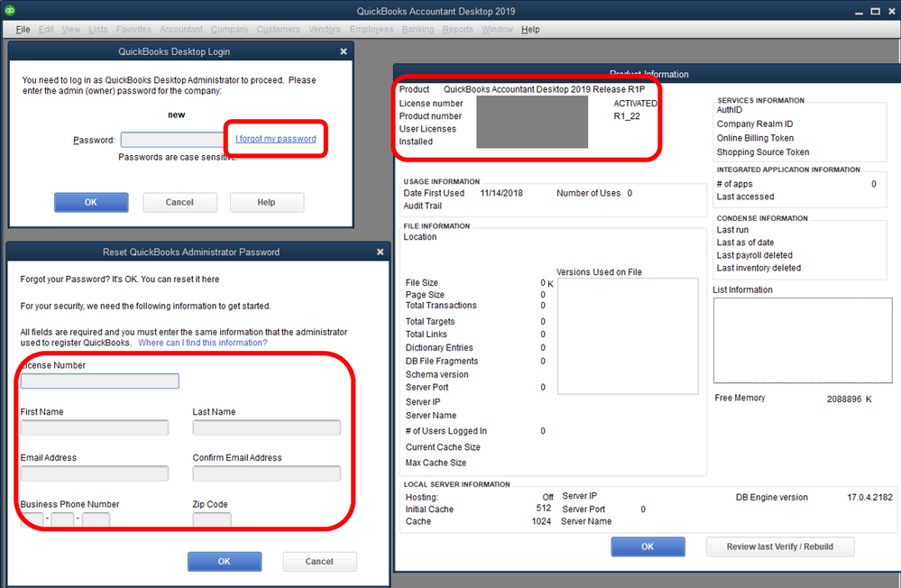Open the Favorites menu
This screenshot has height=588, width=901.
click(x=133, y=30)
